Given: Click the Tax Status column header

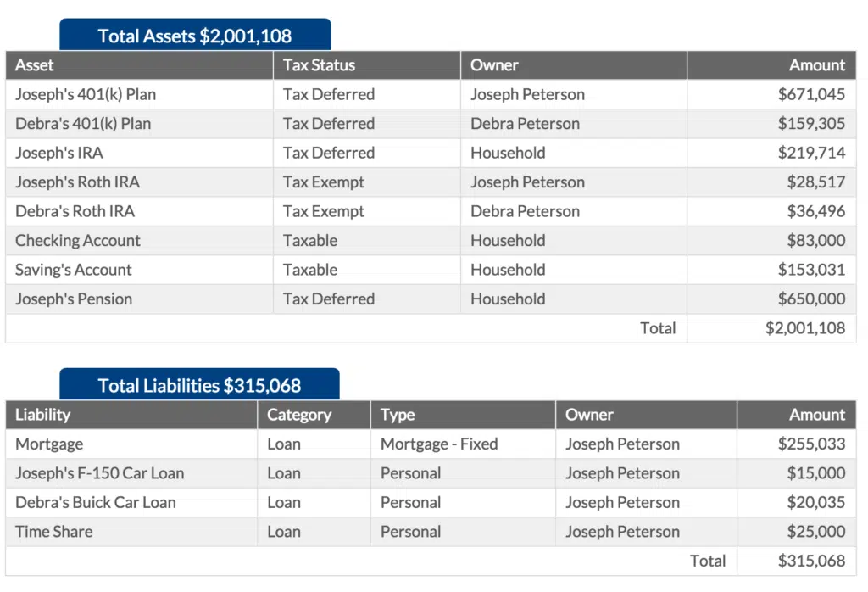Looking at the screenshot, I should (x=319, y=65).
